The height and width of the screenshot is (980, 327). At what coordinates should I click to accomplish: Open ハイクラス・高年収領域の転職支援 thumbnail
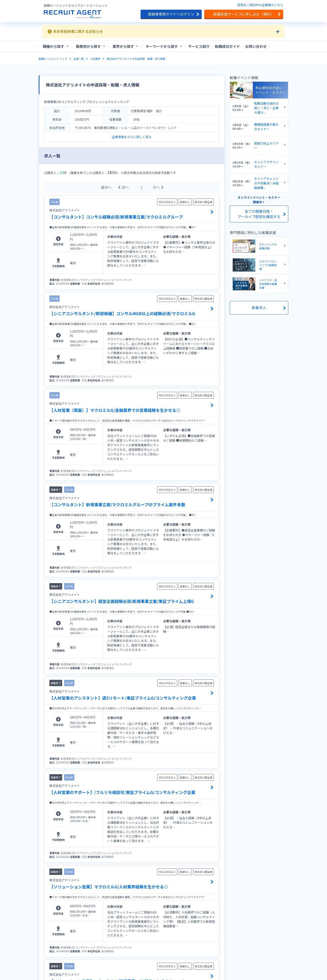(x=244, y=284)
